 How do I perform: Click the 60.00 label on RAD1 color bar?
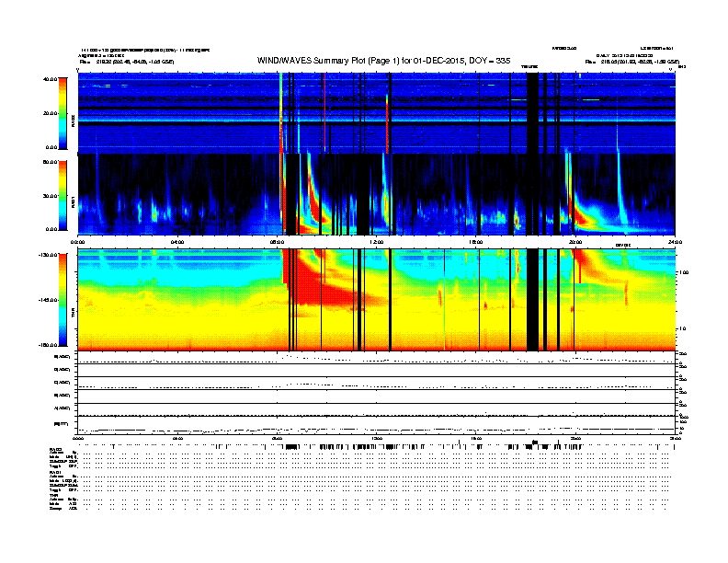[x=50, y=162]
